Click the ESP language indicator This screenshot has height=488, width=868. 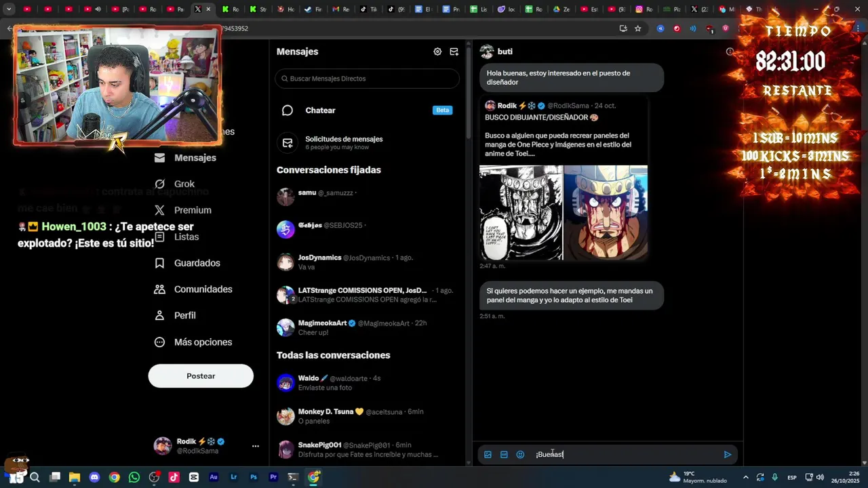click(791, 477)
